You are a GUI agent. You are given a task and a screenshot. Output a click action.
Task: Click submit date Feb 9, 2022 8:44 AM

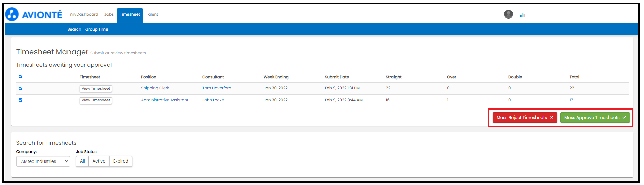(344, 100)
